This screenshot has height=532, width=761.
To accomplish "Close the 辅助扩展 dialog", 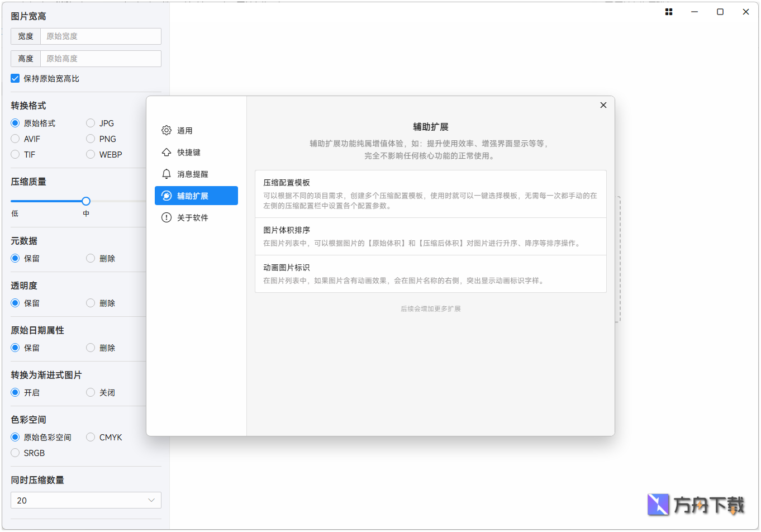I will [x=603, y=105].
